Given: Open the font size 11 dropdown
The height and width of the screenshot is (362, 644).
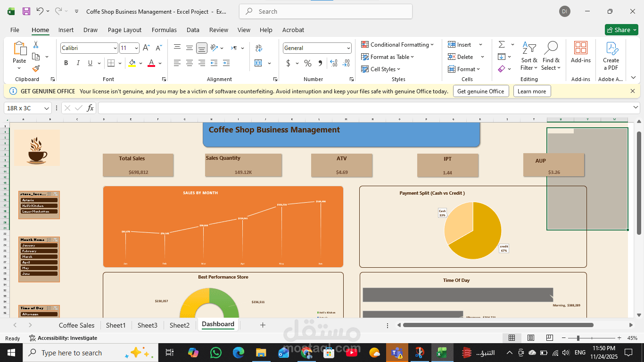Looking at the screenshot, I should pos(137,48).
